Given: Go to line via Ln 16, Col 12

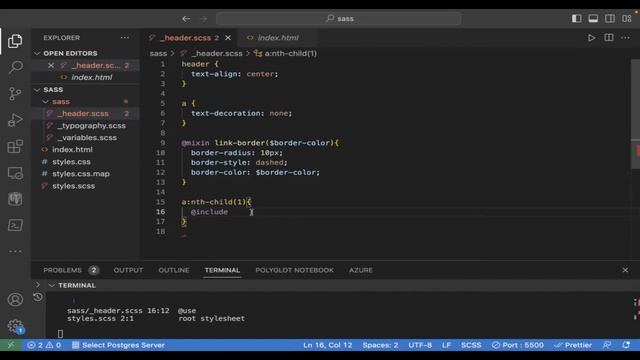Looking at the screenshot, I should (327, 345).
